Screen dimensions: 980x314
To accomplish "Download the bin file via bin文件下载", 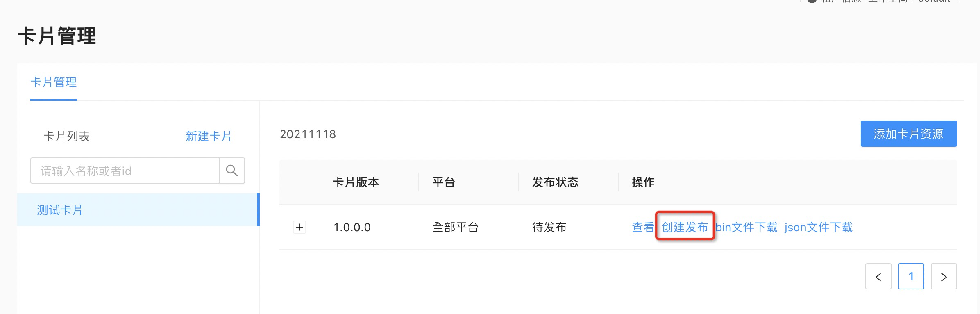I will (746, 227).
